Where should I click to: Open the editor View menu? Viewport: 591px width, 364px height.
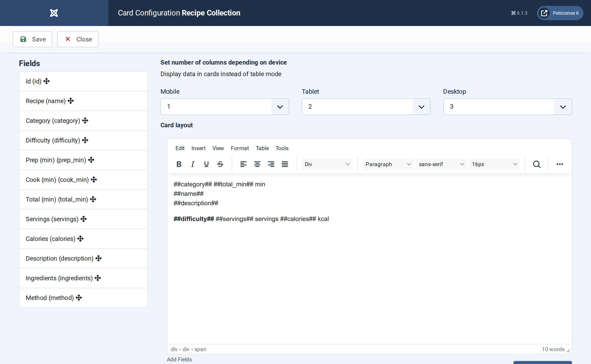pyautogui.click(x=218, y=148)
